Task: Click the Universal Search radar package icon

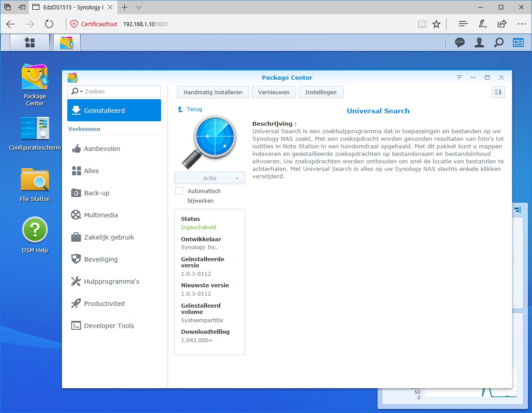Action: (x=209, y=142)
